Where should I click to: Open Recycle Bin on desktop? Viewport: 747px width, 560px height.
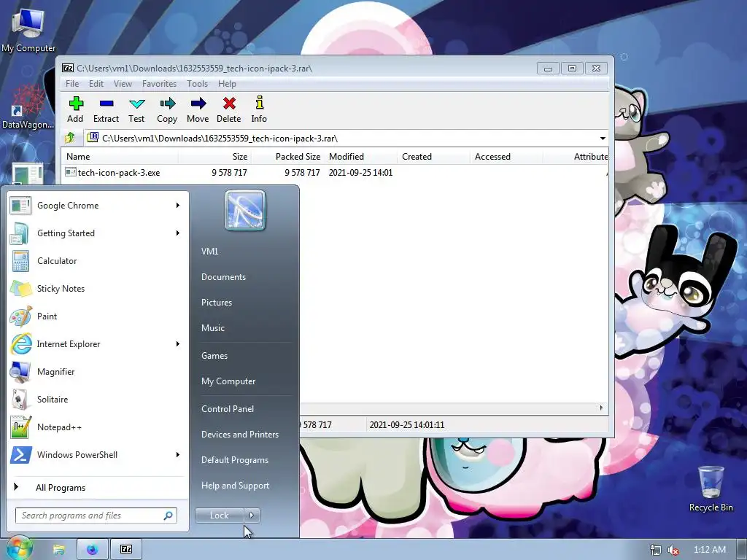point(711,489)
